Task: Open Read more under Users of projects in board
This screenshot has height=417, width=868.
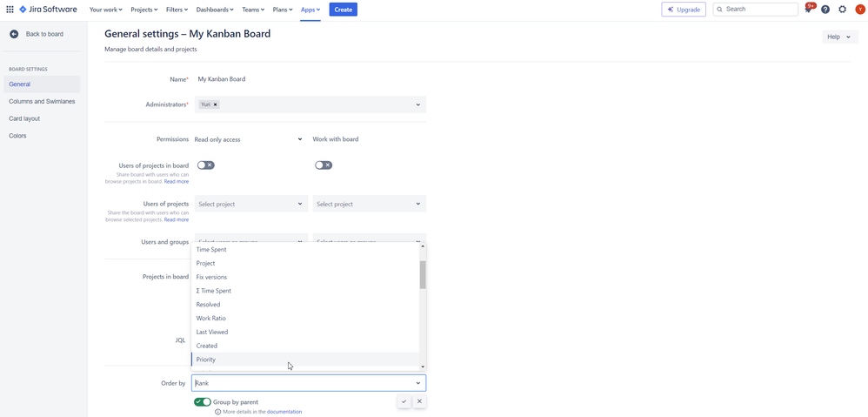Action: tap(177, 182)
